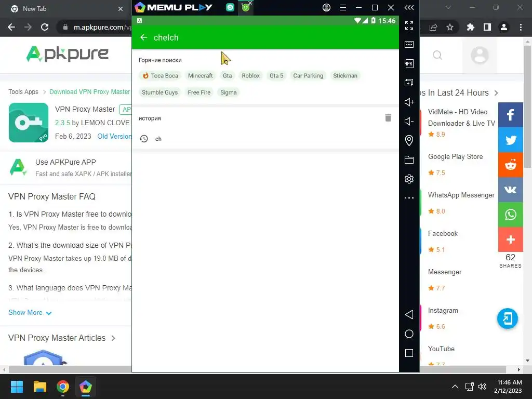The height and width of the screenshot is (399, 532).
Task: Decrease MEmu volume
Action: (x=409, y=121)
